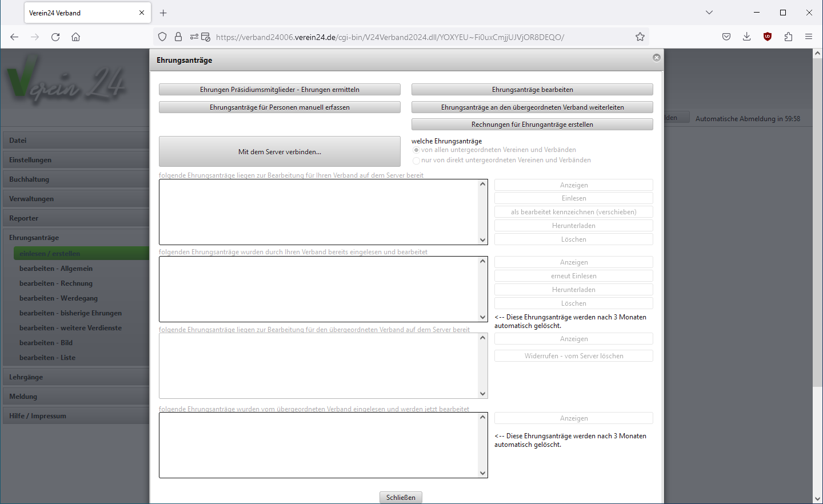The height and width of the screenshot is (504, 823).
Task: Click inside the first Ehrungsanträge list box
Action: (x=318, y=212)
